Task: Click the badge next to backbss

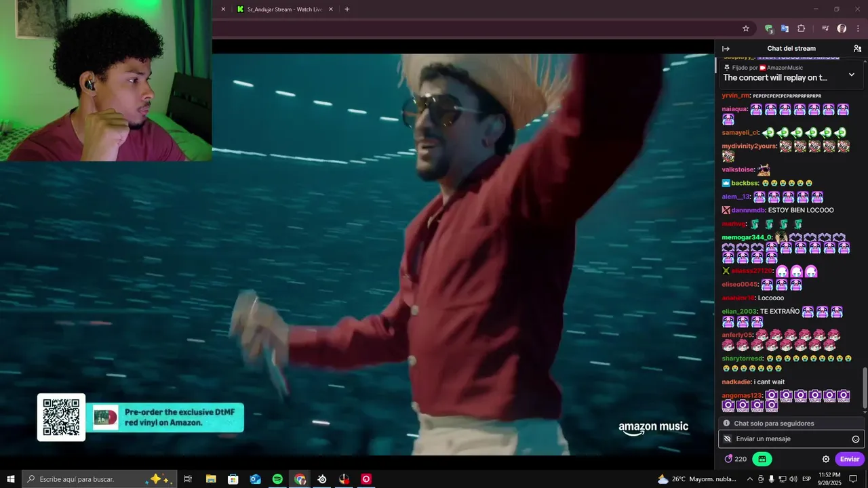Action: pos(726,183)
